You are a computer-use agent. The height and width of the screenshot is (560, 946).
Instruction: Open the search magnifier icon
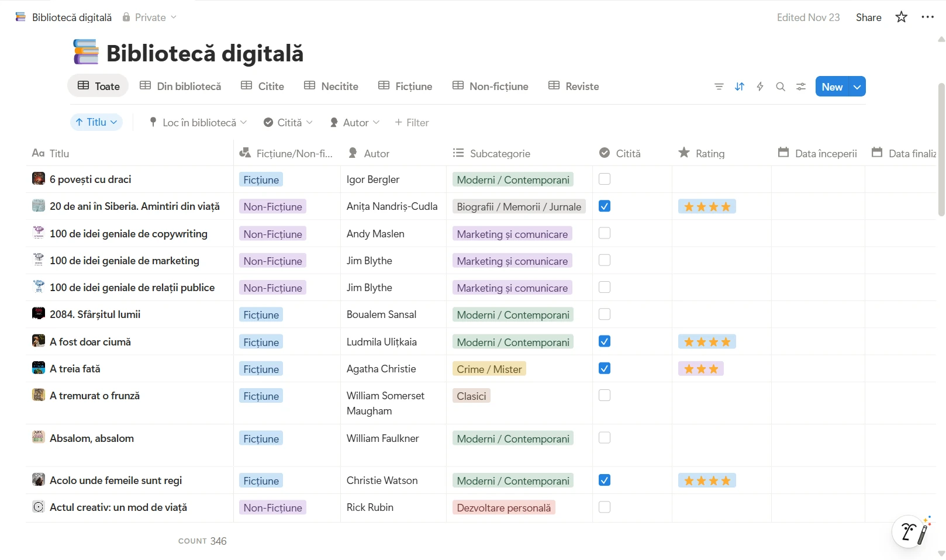(x=781, y=87)
